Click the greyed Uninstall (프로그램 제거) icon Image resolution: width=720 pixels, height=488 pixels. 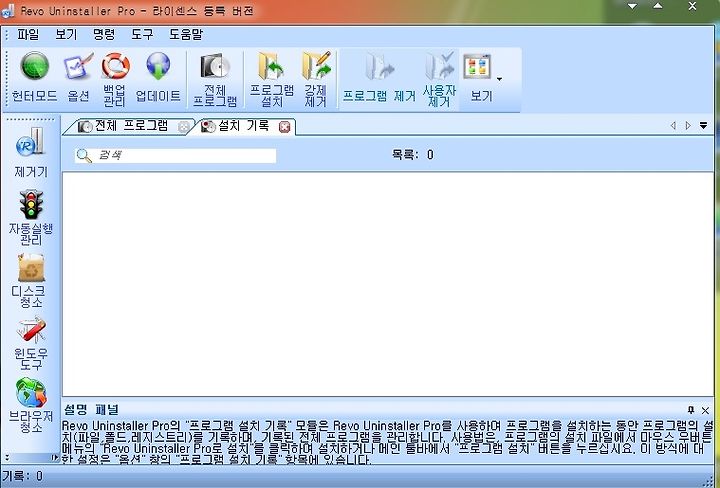pyautogui.click(x=380, y=67)
